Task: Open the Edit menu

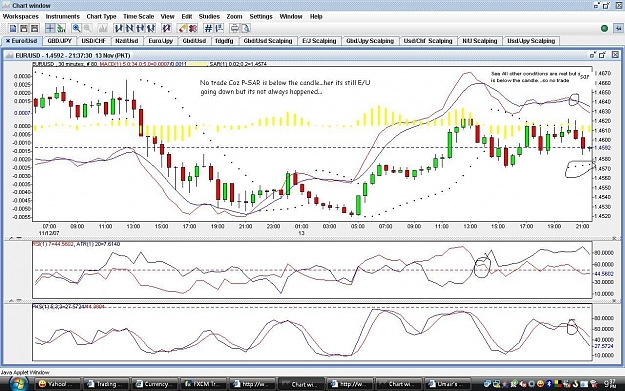Action: click(187, 16)
